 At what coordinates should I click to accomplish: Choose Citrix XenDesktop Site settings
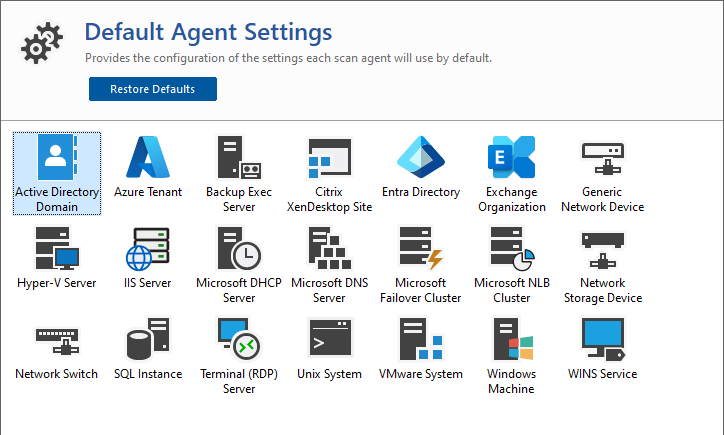[x=330, y=157]
